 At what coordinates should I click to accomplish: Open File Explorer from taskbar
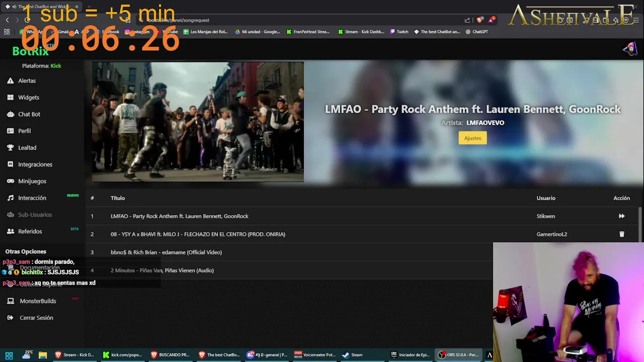click(43, 355)
